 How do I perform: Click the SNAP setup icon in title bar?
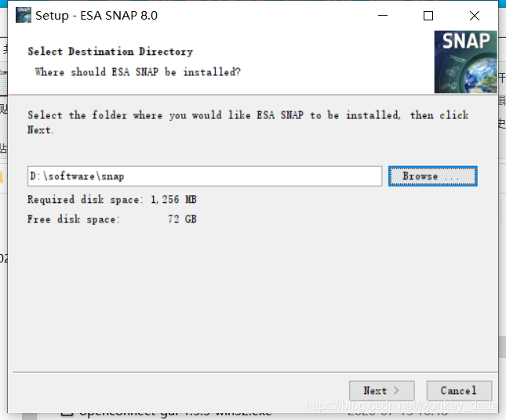(x=24, y=15)
